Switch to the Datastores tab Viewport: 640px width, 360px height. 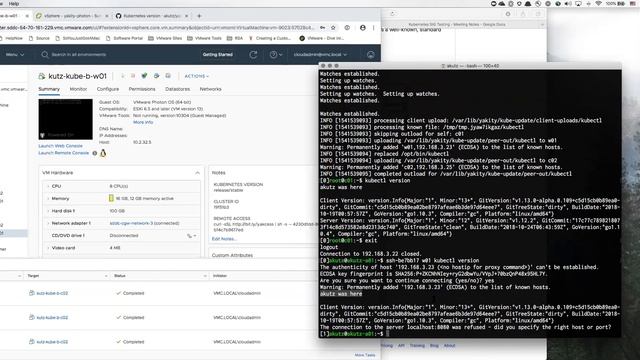coord(178,89)
